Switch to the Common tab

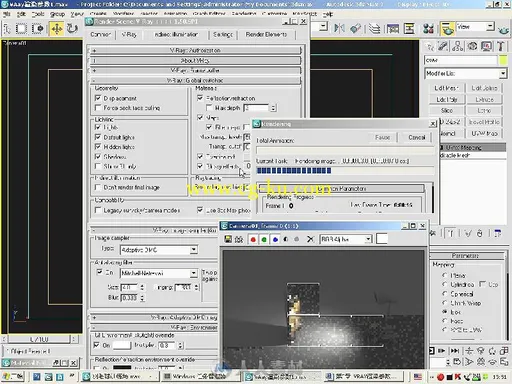[x=100, y=34]
